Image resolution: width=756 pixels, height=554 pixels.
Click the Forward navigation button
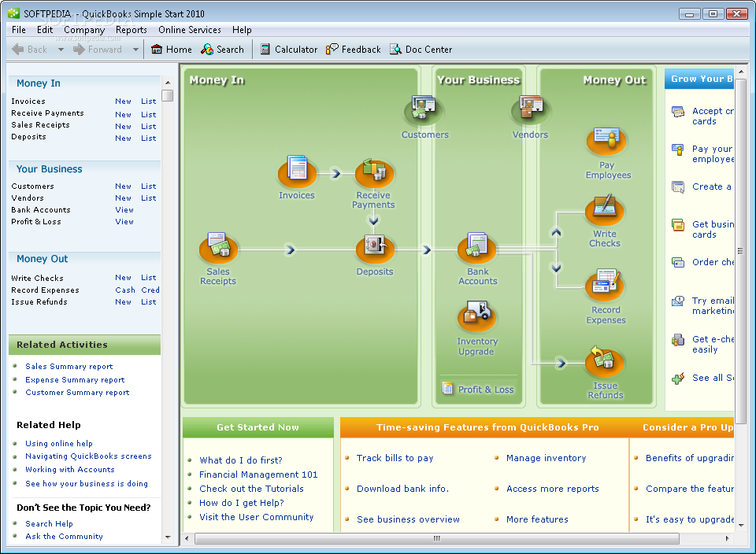click(x=98, y=49)
